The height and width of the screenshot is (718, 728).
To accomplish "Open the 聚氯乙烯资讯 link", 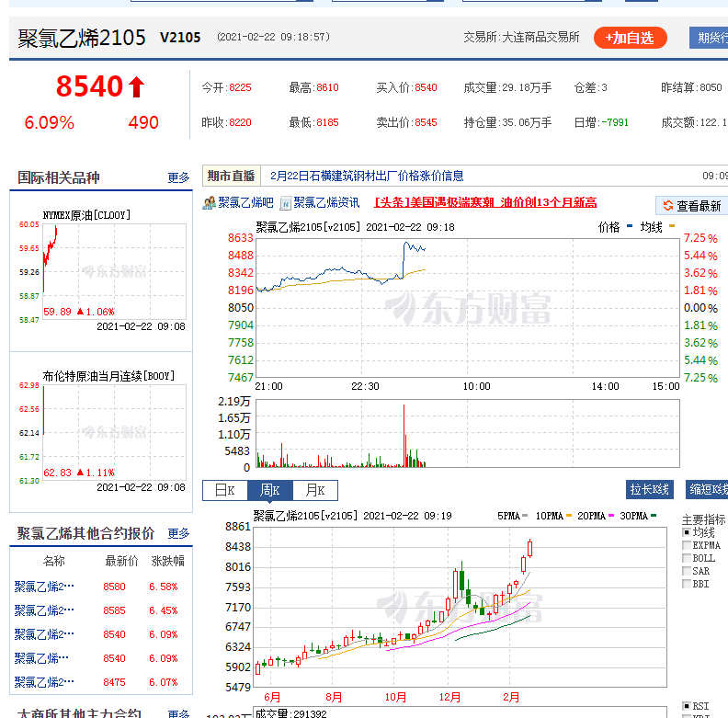I will (326, 202).
